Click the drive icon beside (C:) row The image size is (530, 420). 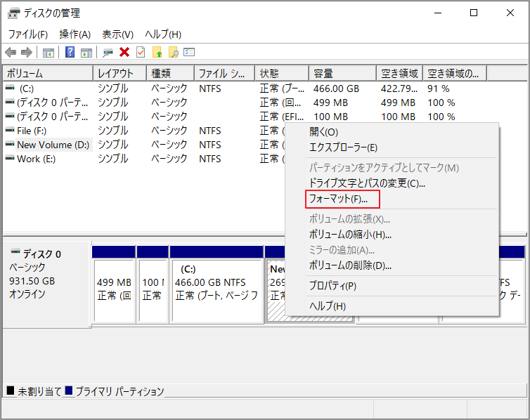10,88
